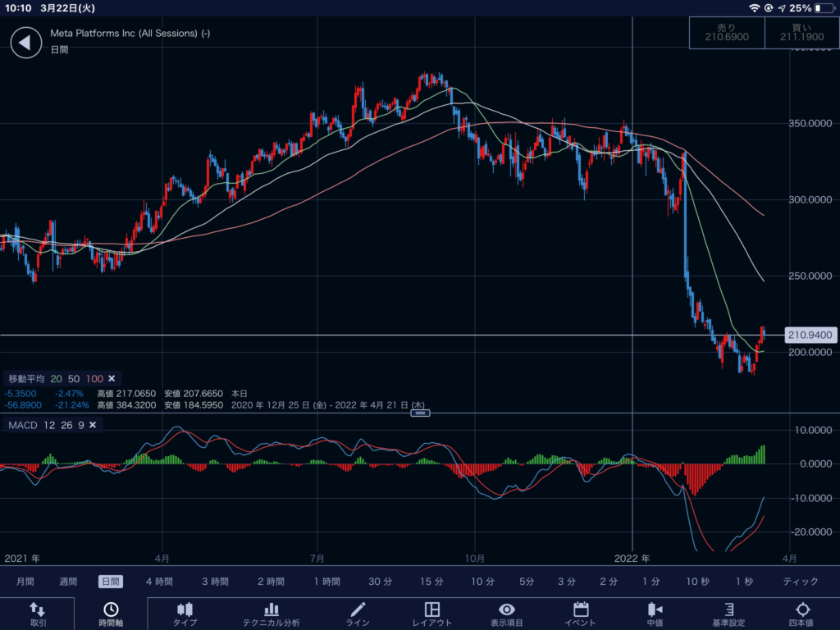Click the 210.9400 current price label

click(810, 335)
